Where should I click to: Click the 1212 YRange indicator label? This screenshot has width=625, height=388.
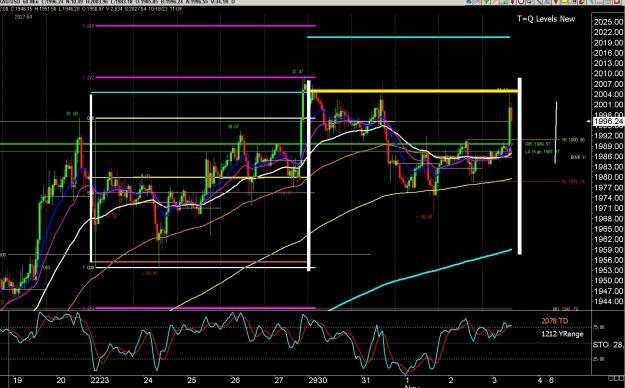[x=562, y=334]
